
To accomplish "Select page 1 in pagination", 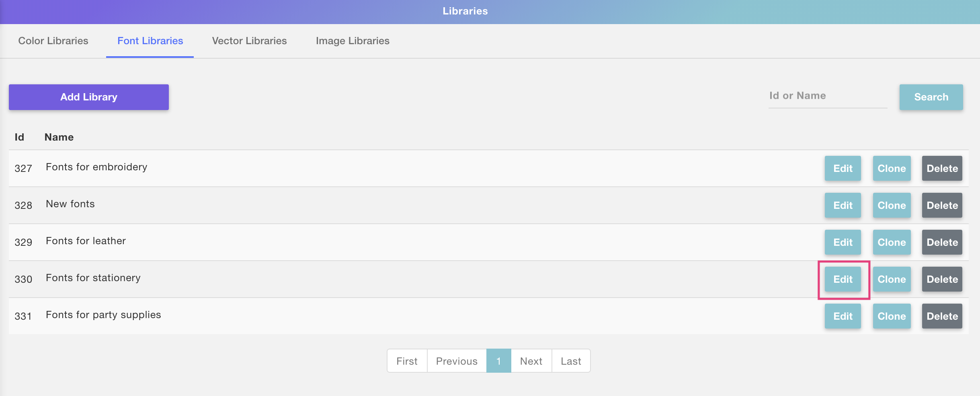I will (x=498, y=361).
